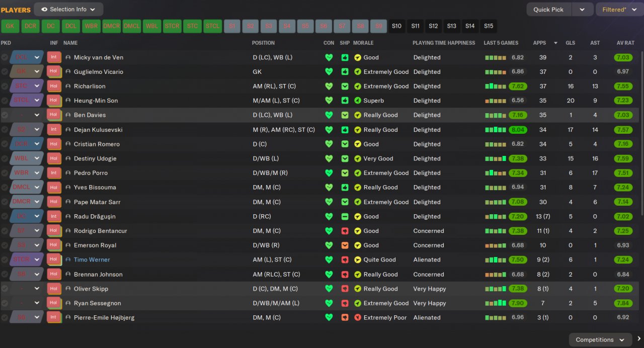Click Radu Drăgușin's Int info badge
The width and height of the screenshot is (644, 348).
[x=54, y=216]
